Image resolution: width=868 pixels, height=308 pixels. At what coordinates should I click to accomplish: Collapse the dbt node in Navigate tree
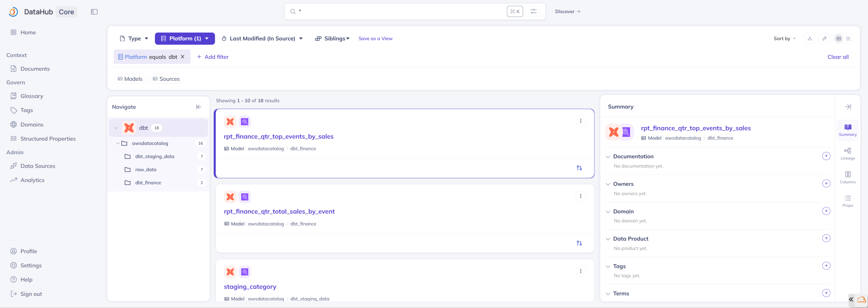(x=116, y=128)
